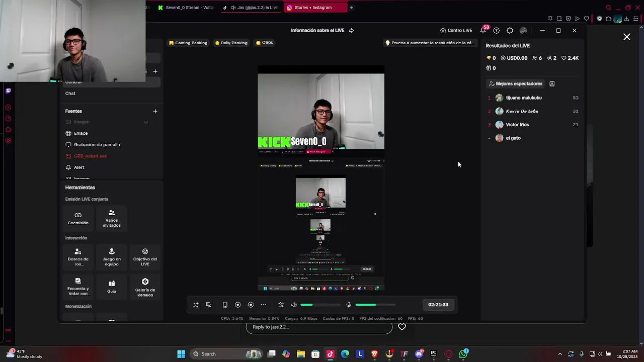The height and width of the screenshot is (362, 644).
Task: Open the Gaming Ranking tab
Action: pyautogui.click(x=188, y=43)
